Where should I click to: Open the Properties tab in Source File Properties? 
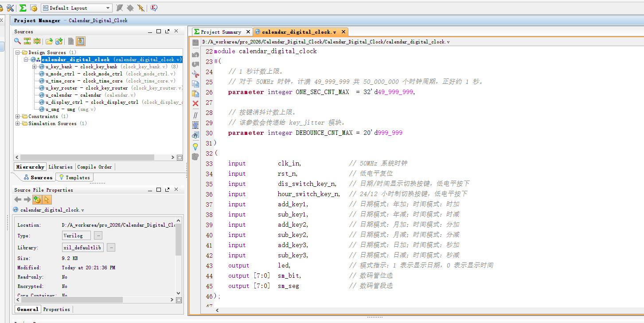tap(56, 309)
